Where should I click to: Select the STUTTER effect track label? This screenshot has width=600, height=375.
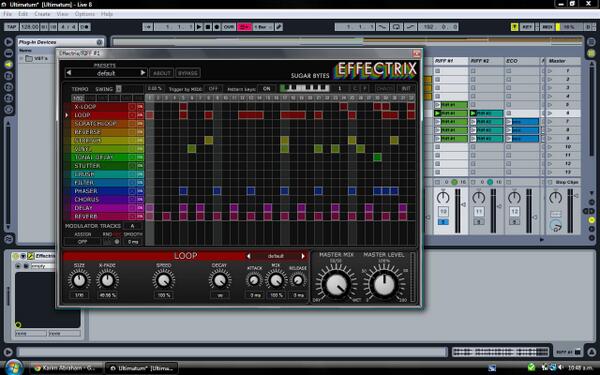coord(88,166)
